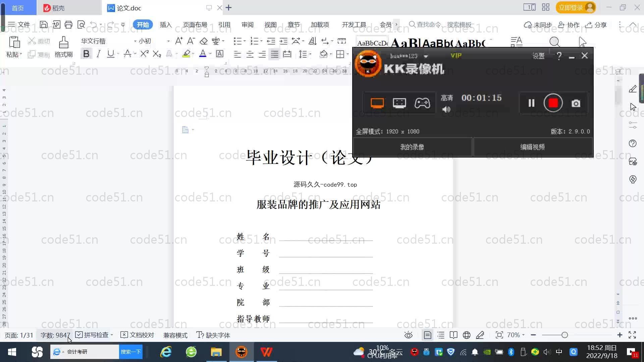Click distributed alignment icon
Screen dimensions: 644x362
pyautogui.click(x=287, y=54)
